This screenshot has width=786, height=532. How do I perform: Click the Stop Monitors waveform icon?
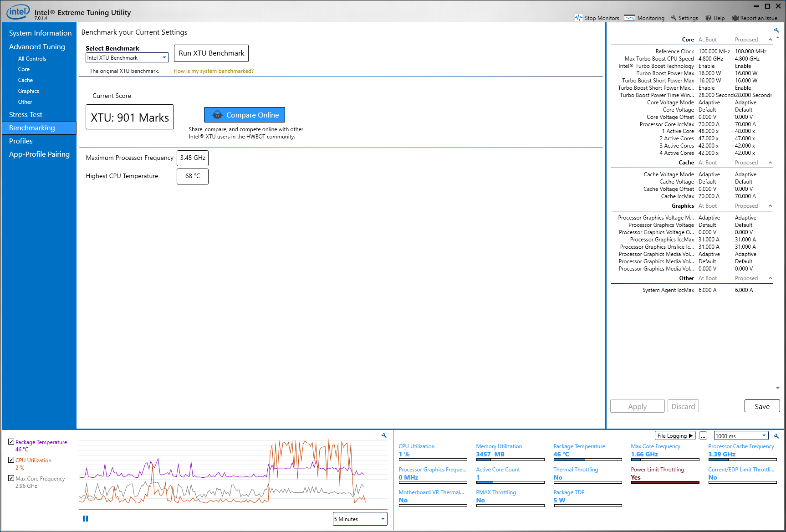[x=578, y=18]
